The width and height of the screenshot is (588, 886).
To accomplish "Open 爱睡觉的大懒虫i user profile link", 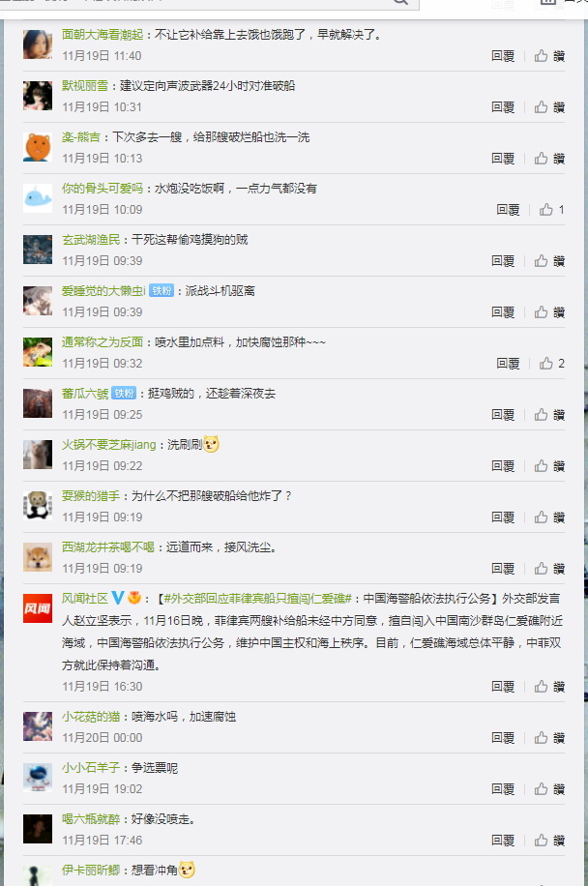I will point(103,291).
